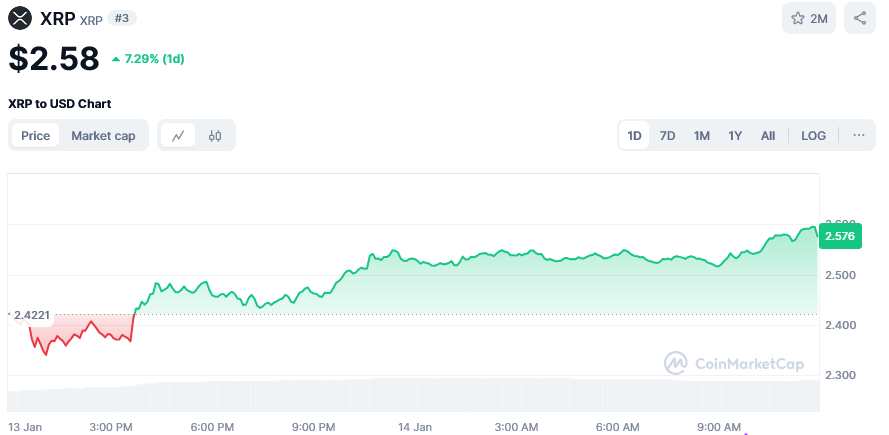The height and width of the screenshot is (435, 889).
Task: Click the 14 Jan date axis label
Action: (414, 427)
